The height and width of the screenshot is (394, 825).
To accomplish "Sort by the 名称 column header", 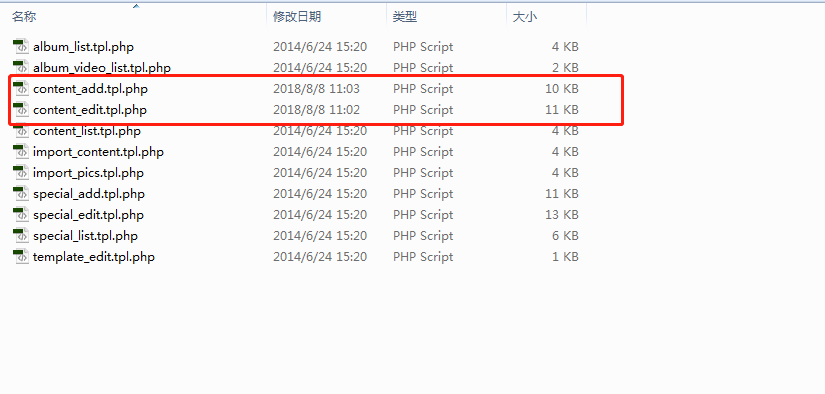I will pos(24,17).
